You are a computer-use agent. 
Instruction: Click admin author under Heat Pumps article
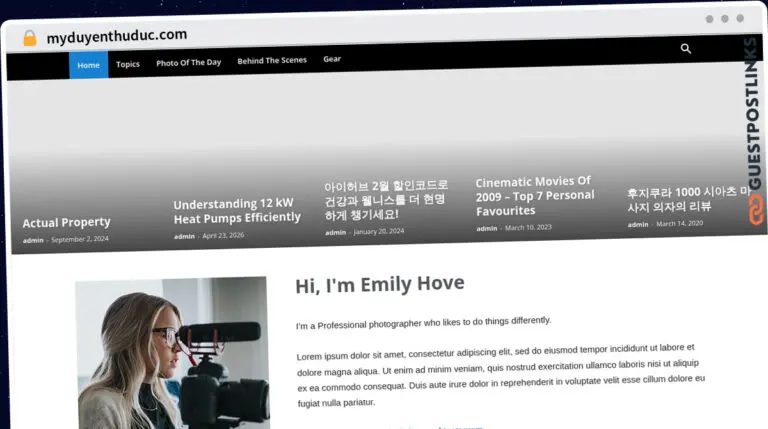click(184, 237)
